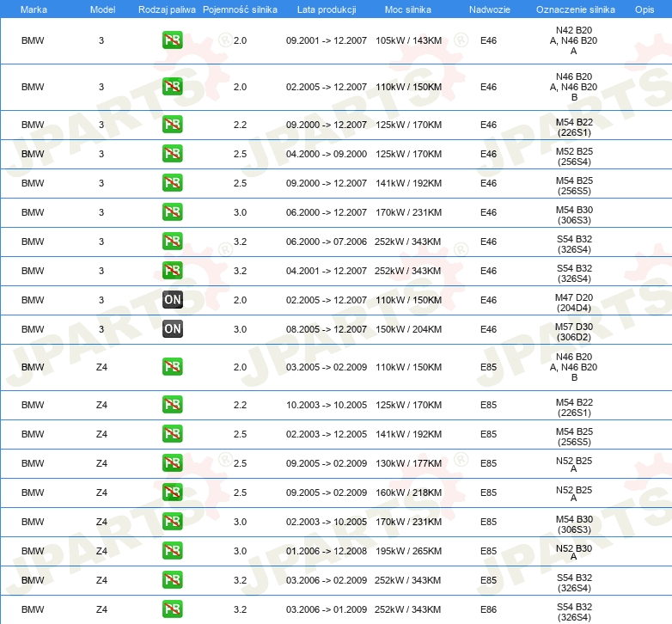
Task: Click the engine code M54 B22 in the Z4 row
Action: 573,405
